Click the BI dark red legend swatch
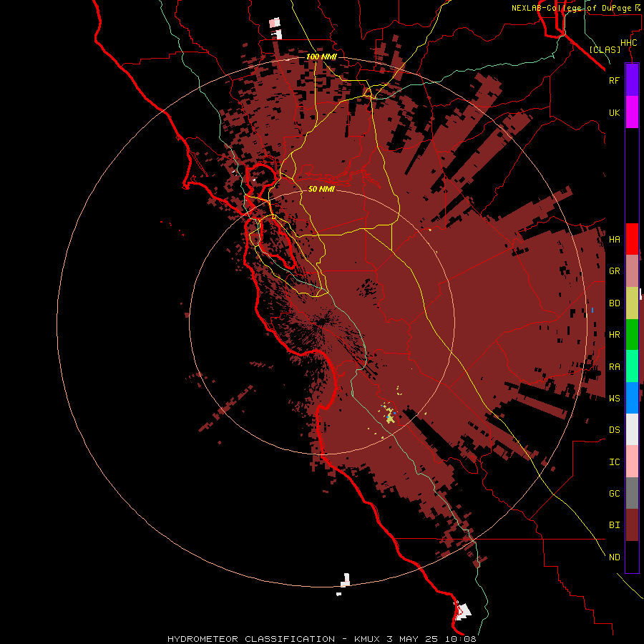This screenshot has height=644, width=644. (632, 525)
